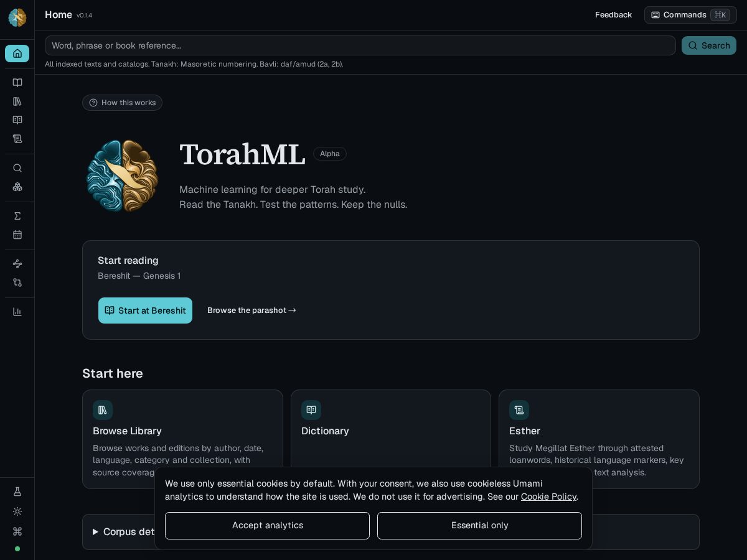Click the Esther card scroll icon
Image resolution: width=747 pixels, height=560 pixels.
pyautogui.click(x=519, y=410)
